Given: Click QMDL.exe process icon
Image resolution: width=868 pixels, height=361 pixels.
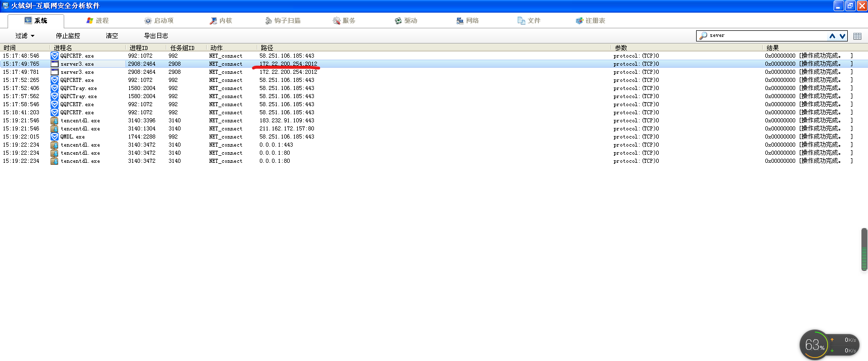Looking at the screenshot, I should pos(55,137).
